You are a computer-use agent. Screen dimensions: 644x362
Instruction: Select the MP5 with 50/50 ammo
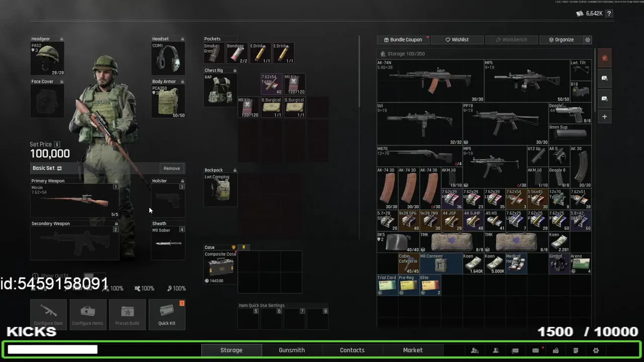527,81
